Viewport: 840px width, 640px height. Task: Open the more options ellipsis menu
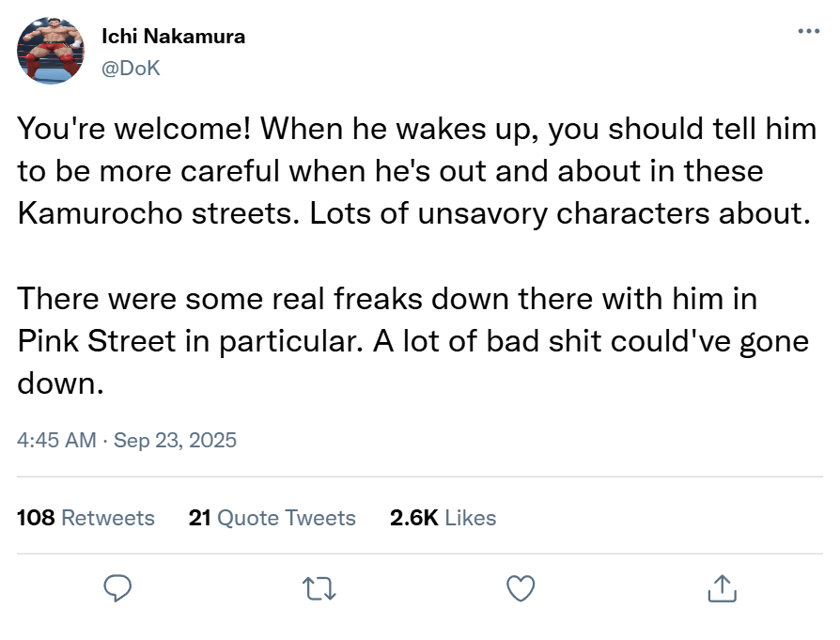click(x=807, y=31)
